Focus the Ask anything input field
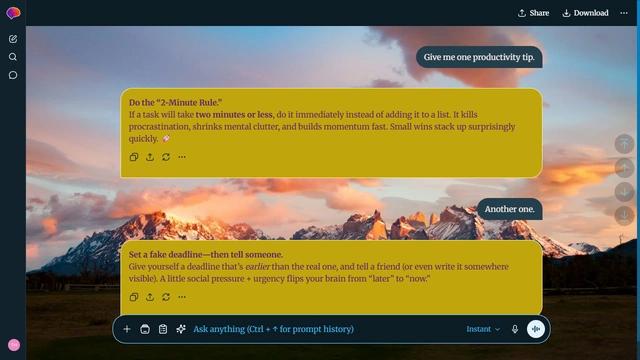640x360 pixels. (326, 329)
